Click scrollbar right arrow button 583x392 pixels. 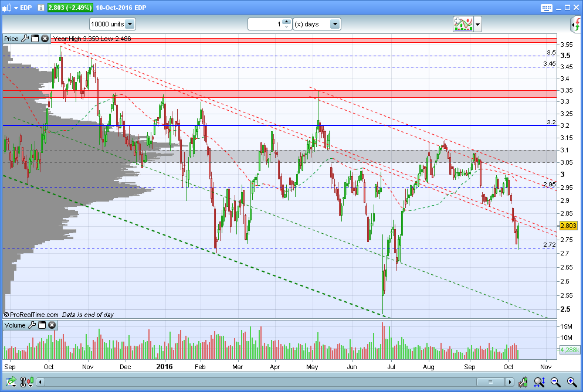[509, 381]
